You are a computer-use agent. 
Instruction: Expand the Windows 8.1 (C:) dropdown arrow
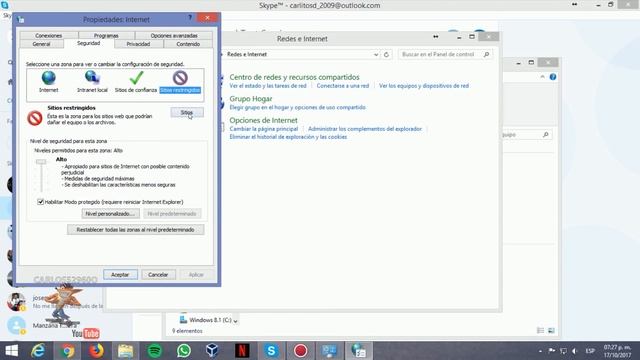coord(236,321)
